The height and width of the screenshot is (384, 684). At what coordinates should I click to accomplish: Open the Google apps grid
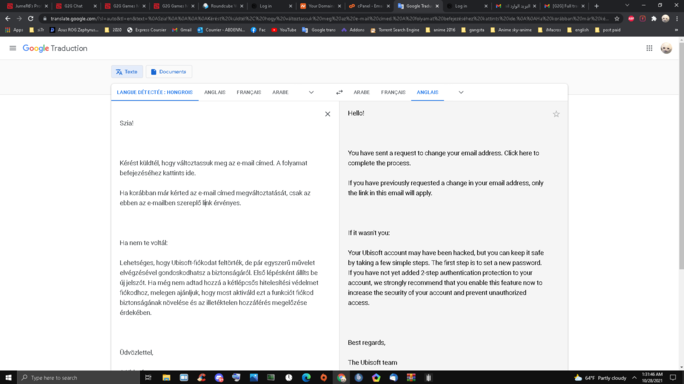pos(649,48)
